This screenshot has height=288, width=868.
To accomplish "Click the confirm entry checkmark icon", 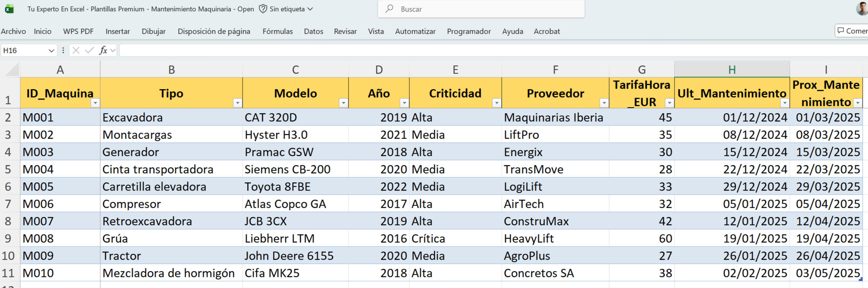I will 89,50.
